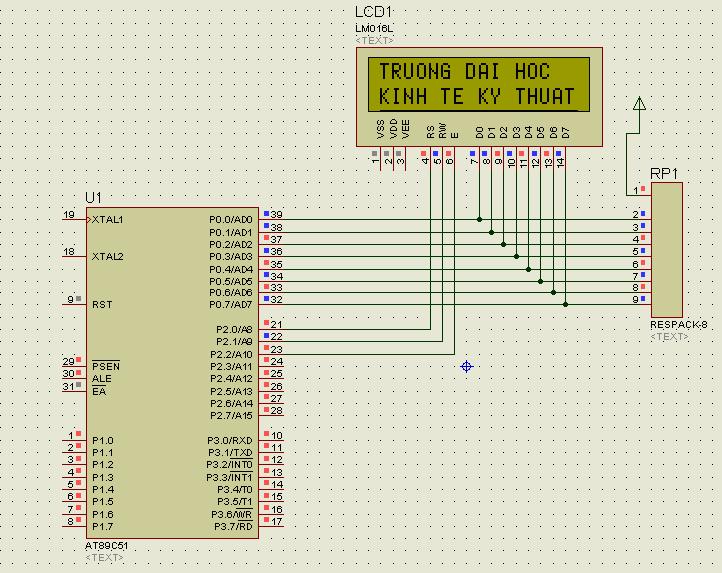Click the P3.1/TXD pin label
This screenshot has height=573, width=722.
coord(230,453)
